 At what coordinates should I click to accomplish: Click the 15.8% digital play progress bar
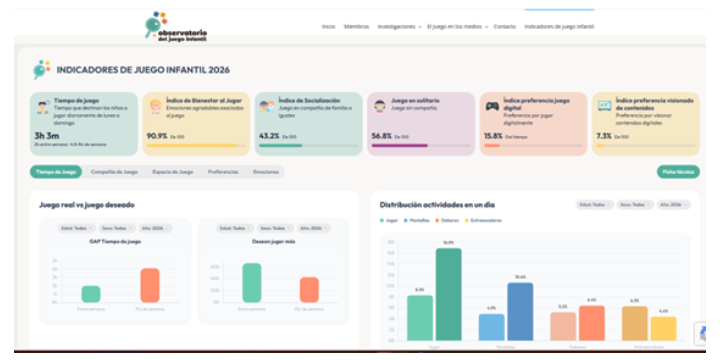pyautogui.click(x=533, y=146)
